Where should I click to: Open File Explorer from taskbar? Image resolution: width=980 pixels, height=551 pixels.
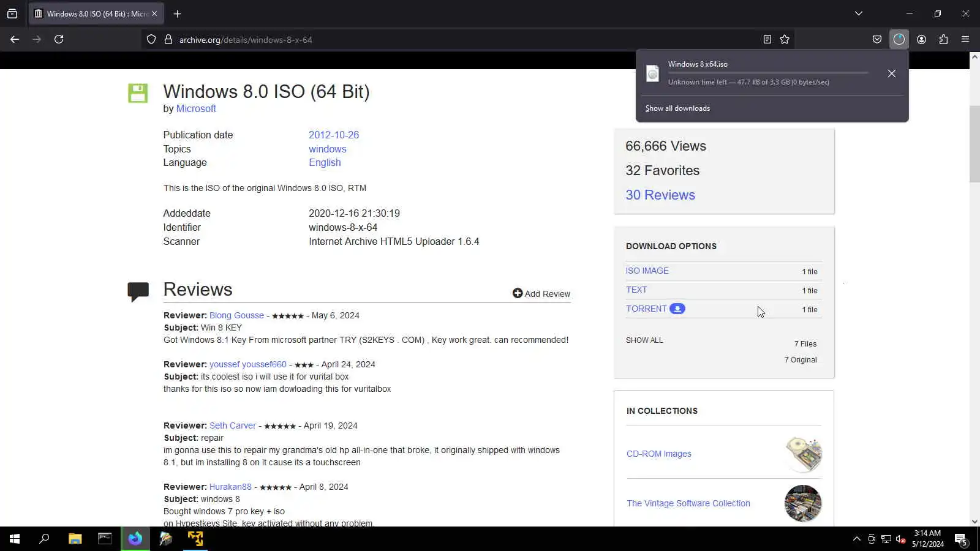[x=75, y=539]
